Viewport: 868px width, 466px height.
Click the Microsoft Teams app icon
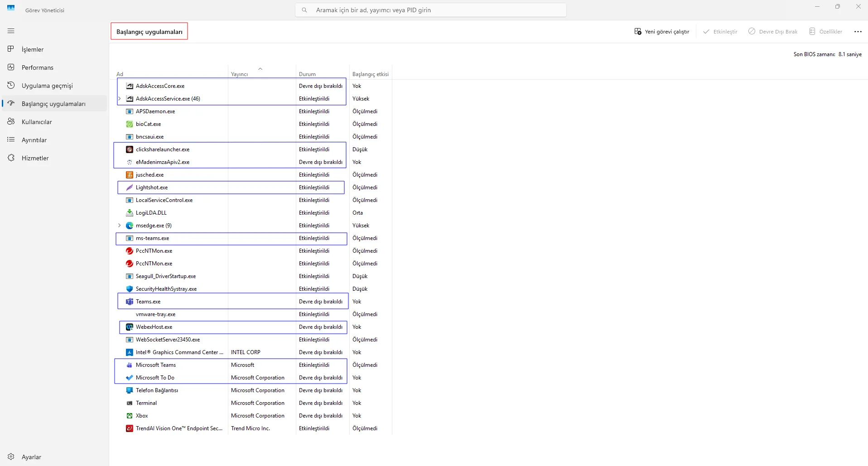pyautogui.click(x=130, y=365)
